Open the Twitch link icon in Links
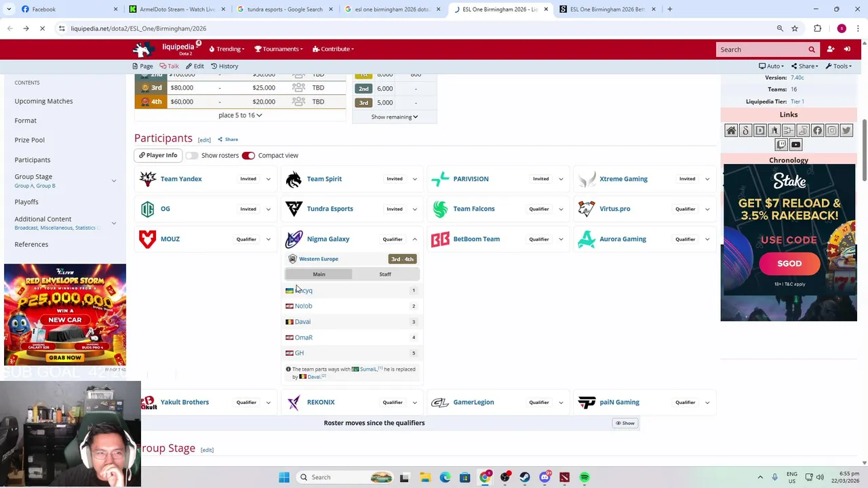This screenshot has height=488, width=868. [781, 144]
